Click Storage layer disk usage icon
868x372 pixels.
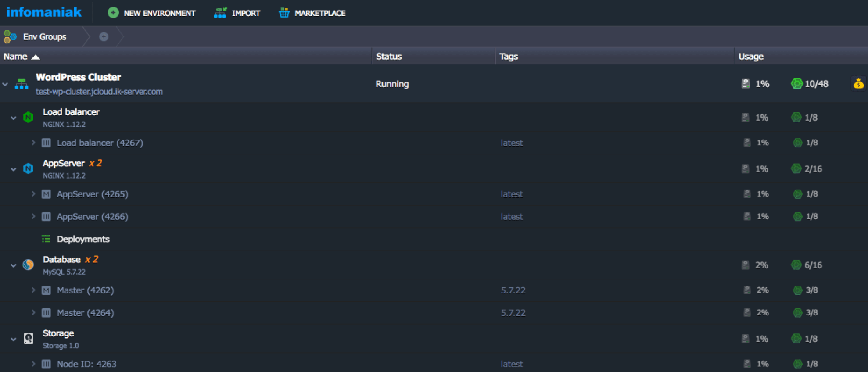[x=745, y=339]
